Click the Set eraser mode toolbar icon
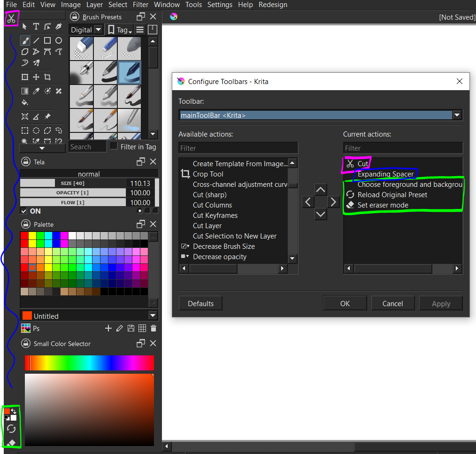 (x=12, y=442)
